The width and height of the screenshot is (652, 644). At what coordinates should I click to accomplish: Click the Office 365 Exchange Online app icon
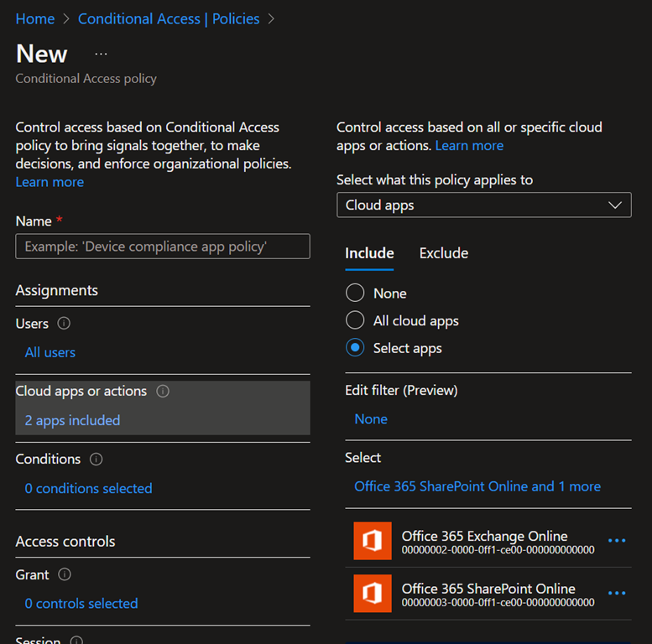pos(372,542)
